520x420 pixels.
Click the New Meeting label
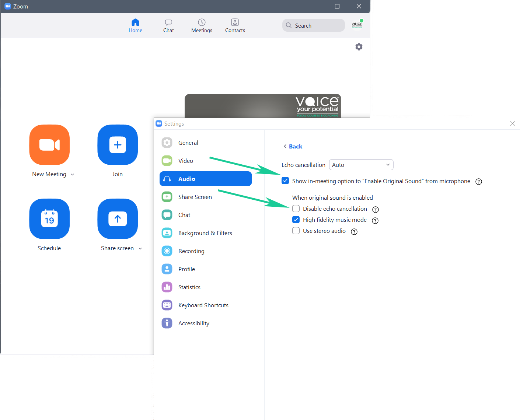coord(49,174)
